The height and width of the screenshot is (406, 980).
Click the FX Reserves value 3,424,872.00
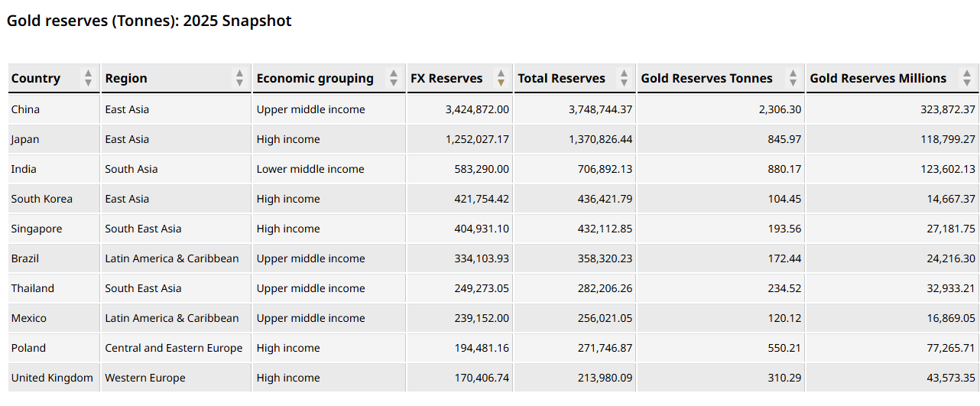477,109
